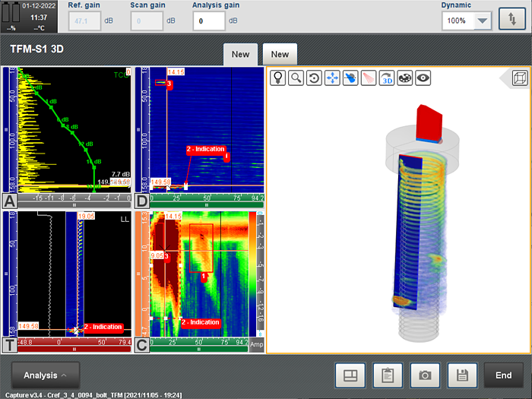Select the magnifier zoom tool
This screenshot has height=399, width=532.
[296, 78]
